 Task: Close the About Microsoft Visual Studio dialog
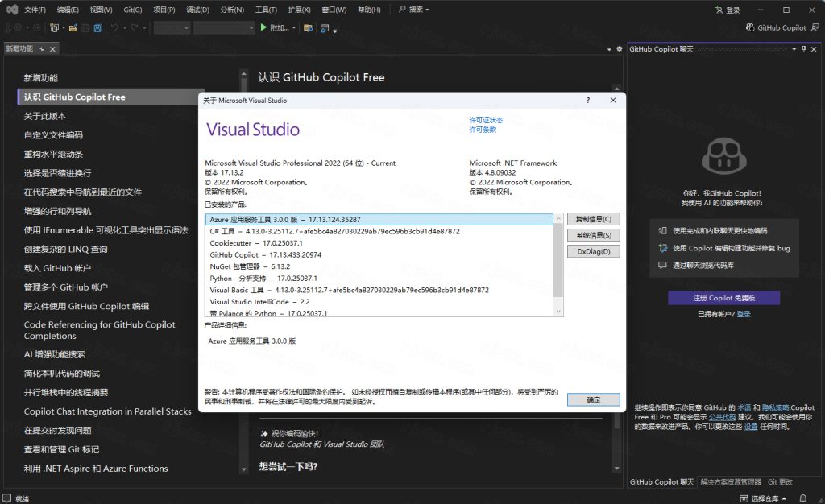click(613, 101)
